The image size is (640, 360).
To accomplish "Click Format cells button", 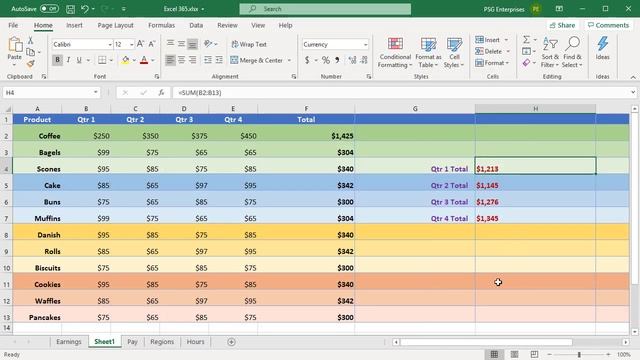I will [492, 63].
